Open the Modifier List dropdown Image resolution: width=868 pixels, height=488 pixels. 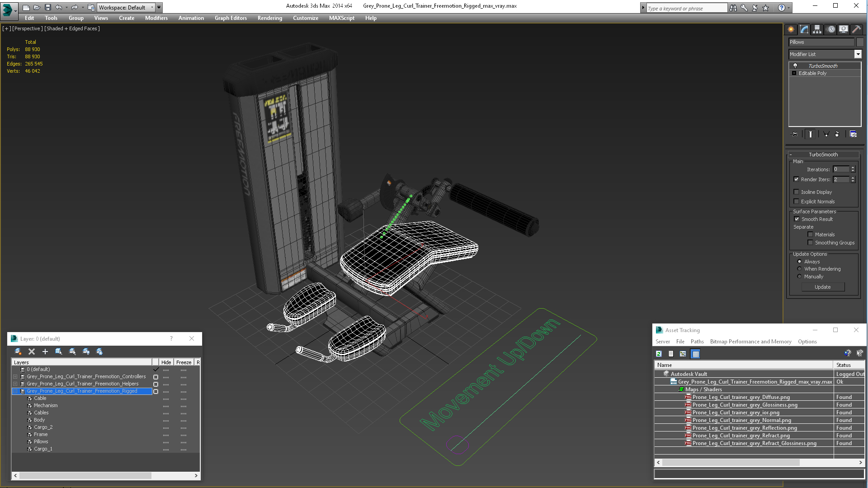click(x=858, y=54)
